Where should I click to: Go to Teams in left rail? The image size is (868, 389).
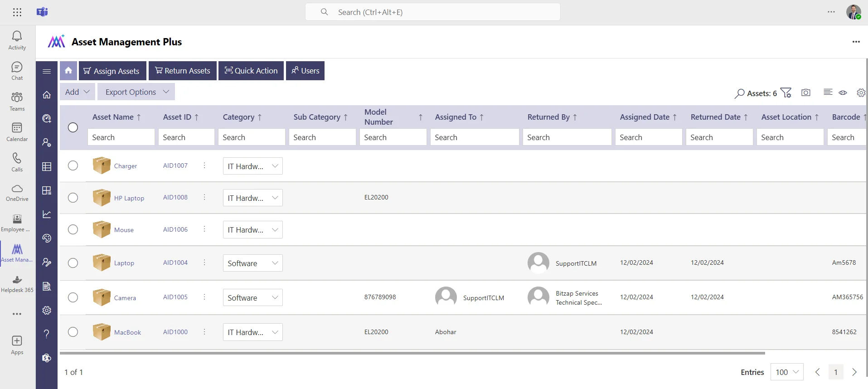click(17, 101)
